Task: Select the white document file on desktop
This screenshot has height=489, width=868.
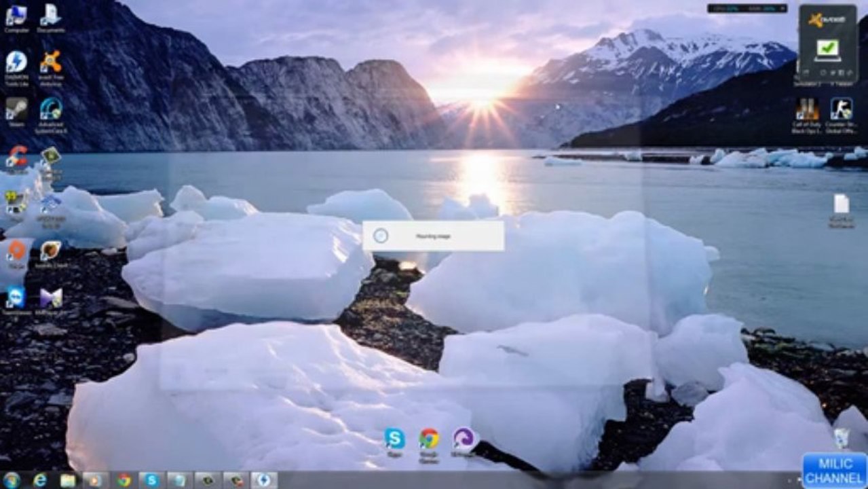Action: [x=842, y=211]
